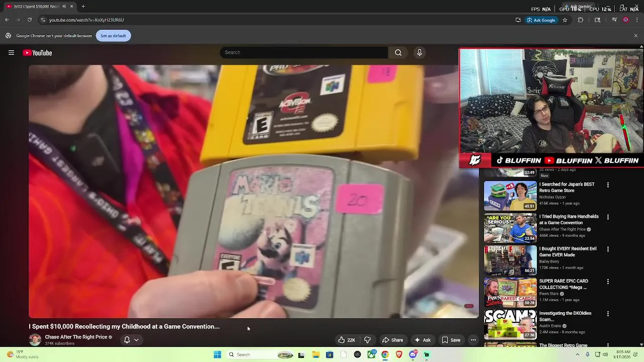This screenshot has height=362, width=644.
Task: Open the Chrome three-dot menu
Action: point(637,20)
